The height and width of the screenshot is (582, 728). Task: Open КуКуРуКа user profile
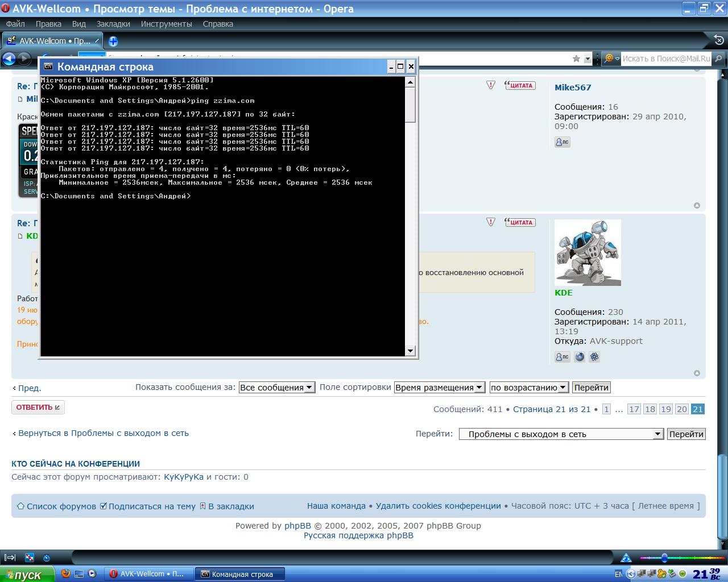pos(184,477)
